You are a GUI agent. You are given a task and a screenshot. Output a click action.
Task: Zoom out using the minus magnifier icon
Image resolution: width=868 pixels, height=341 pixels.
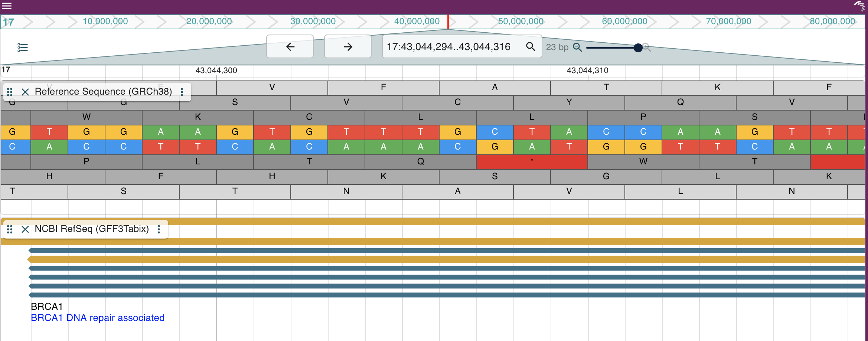click(577, 47)
